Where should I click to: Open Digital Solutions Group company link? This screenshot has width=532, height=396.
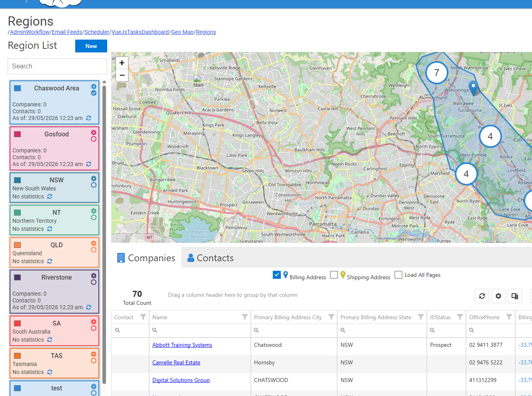click(181, 380)
